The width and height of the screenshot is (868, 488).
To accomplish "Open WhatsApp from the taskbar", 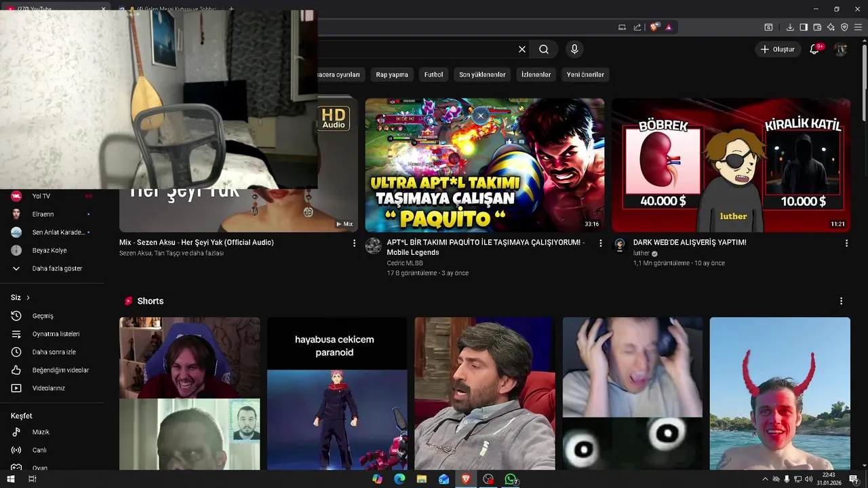I will tap(511, 479).
